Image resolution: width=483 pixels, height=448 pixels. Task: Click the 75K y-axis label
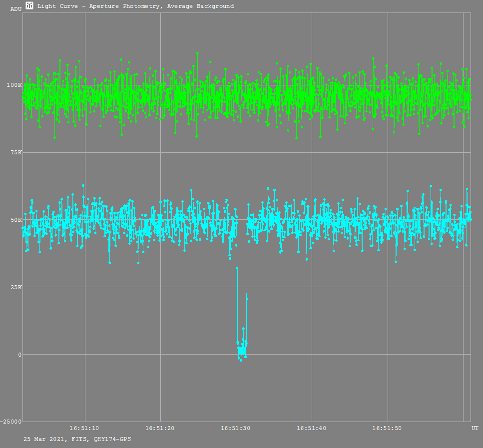click(x=16, y=152)
